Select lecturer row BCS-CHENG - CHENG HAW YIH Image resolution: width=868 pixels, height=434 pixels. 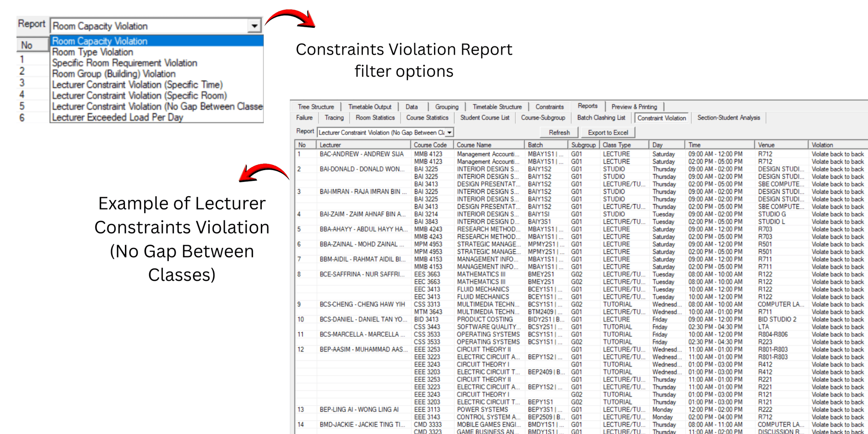pyautogui.click(x=362, y=304)
